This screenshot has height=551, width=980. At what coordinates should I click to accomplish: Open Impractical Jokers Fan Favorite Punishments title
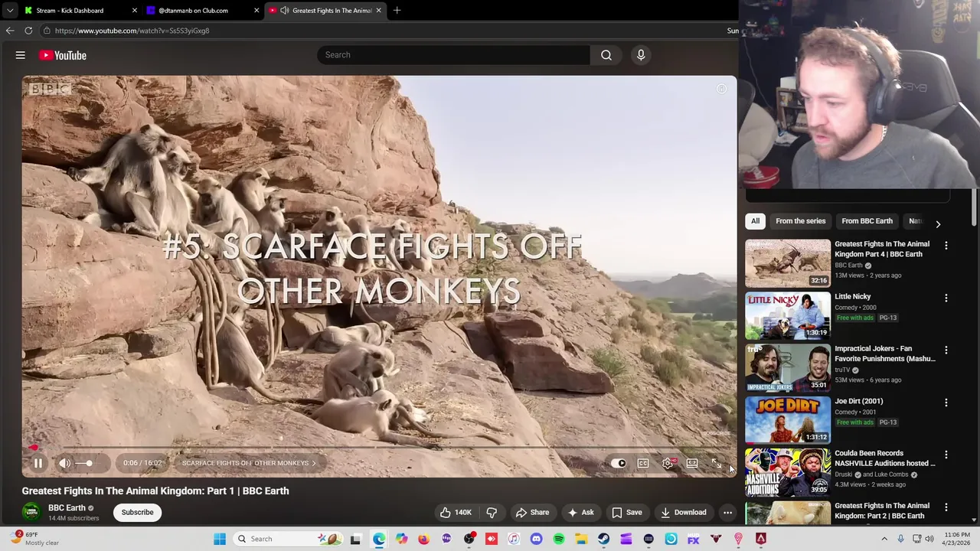tap(885, 354)
